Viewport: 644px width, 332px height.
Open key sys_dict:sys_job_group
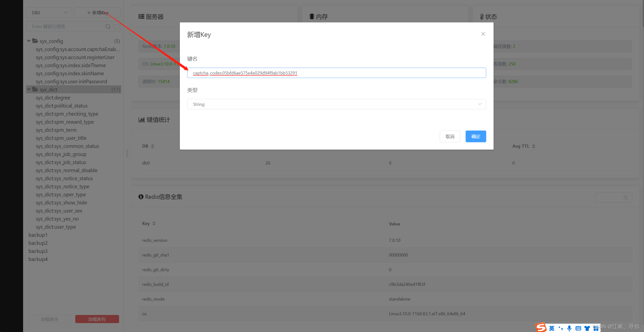pos(61,154)
